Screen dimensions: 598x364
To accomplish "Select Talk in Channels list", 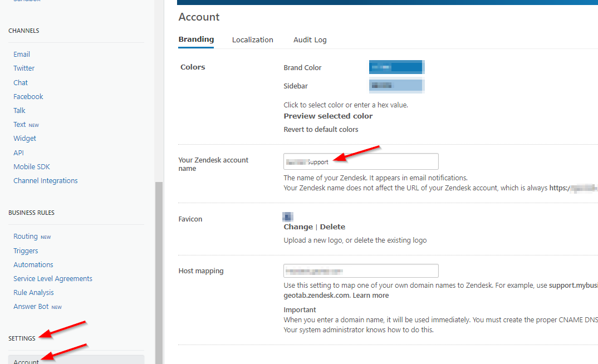I will coord(19,111).
